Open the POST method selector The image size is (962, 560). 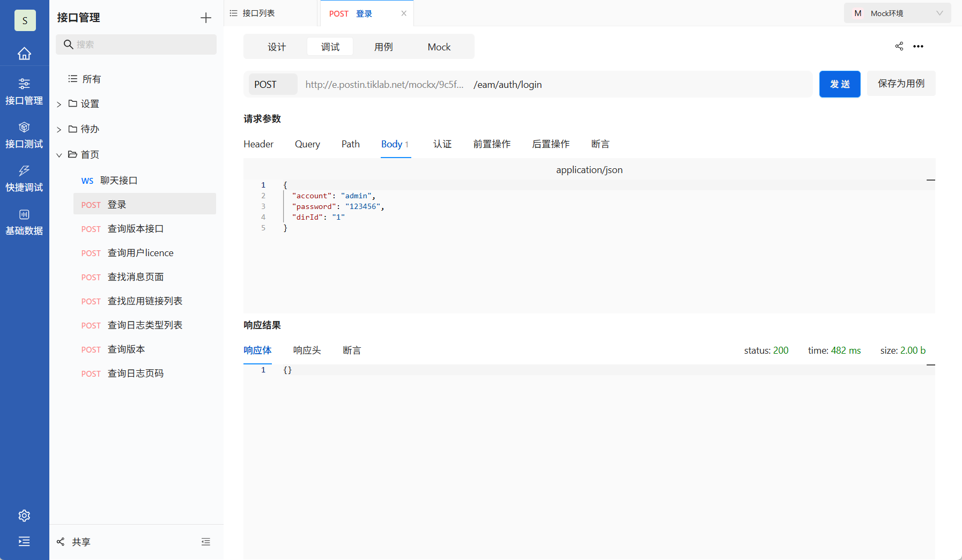coord(273,84)
